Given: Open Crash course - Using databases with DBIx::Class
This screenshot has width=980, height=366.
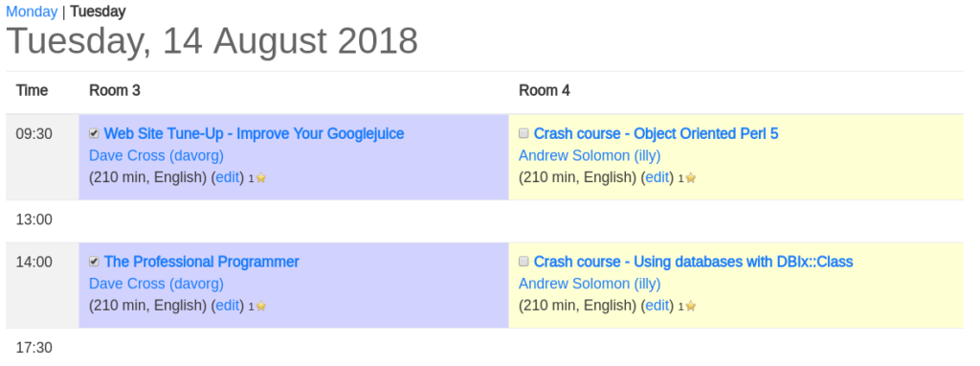Looking at the screenshot, I should [x=693, y=262].
